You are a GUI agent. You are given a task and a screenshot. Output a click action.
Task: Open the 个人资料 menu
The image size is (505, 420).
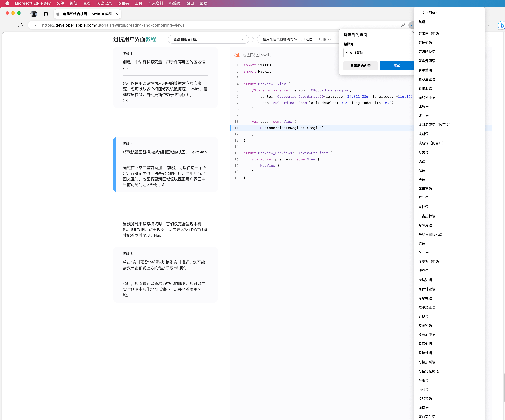156,3
